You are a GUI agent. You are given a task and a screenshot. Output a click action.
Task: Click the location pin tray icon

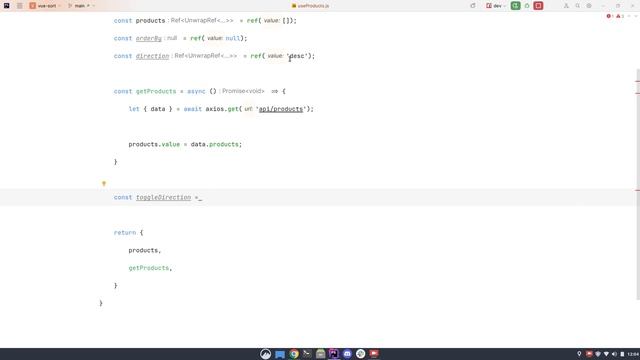click(x=579, y=354)
